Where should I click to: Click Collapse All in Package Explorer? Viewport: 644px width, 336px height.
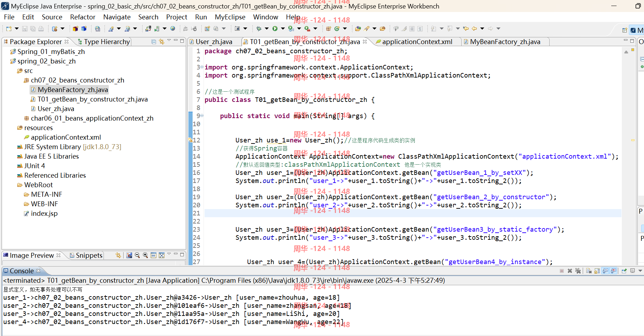coord(154,42)
